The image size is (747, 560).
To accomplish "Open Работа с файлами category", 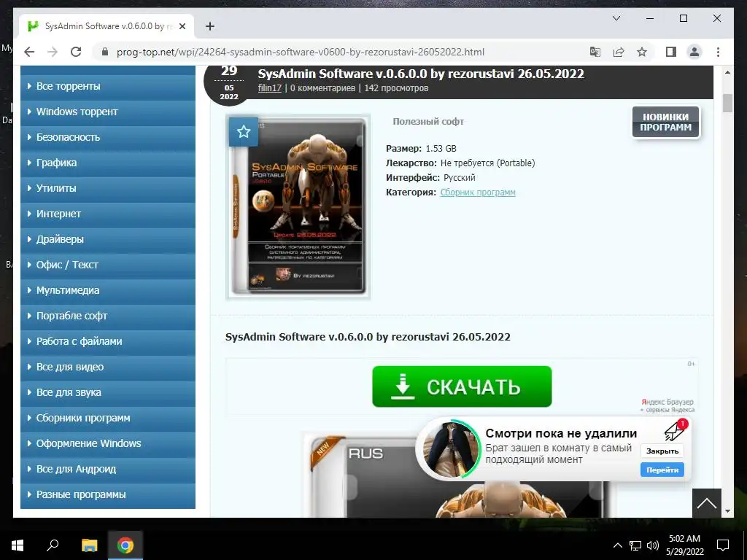I will [x=108, y=341].
